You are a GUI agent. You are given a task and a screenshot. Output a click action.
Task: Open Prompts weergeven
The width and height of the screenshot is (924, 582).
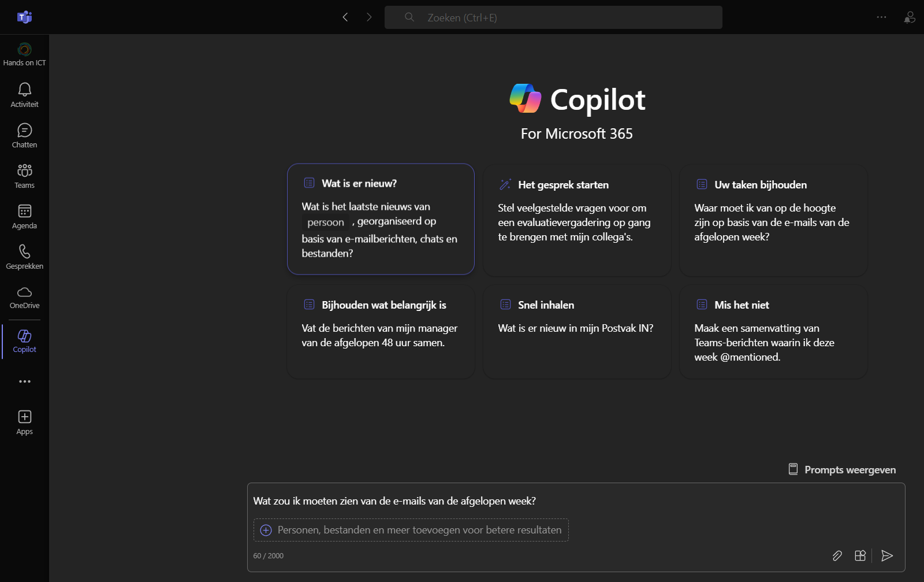click(842, 469)
